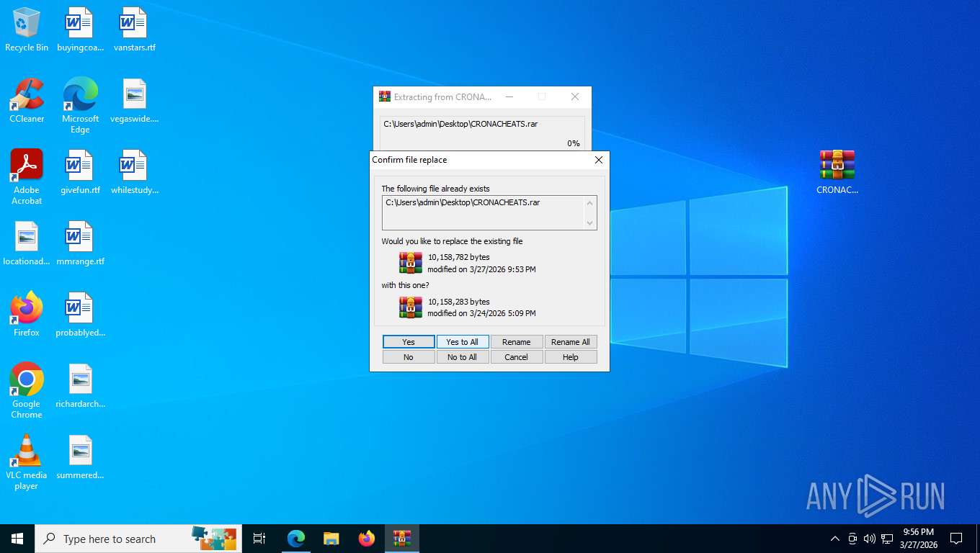Click the meet now camera tray icon
The image size is (980, 553).
[852, 539]
